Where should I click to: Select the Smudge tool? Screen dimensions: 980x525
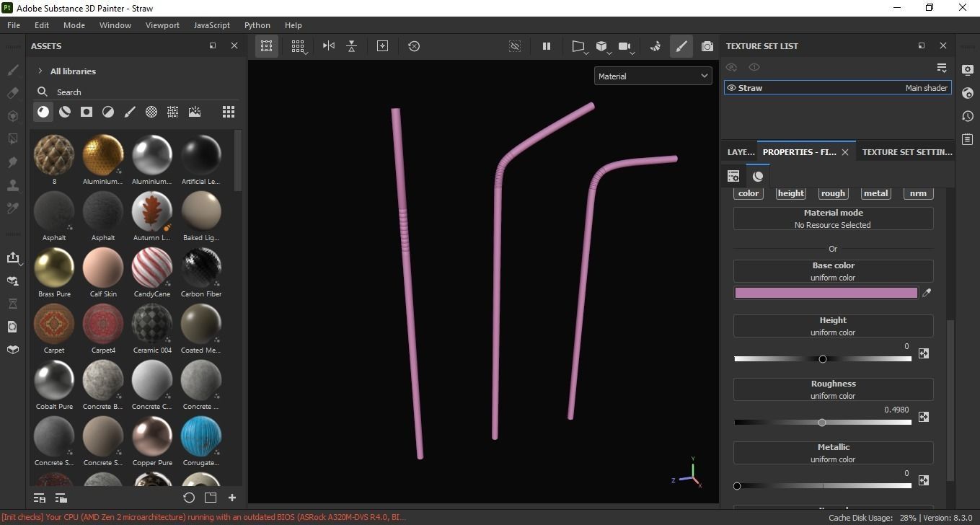[x=12, y=162]
